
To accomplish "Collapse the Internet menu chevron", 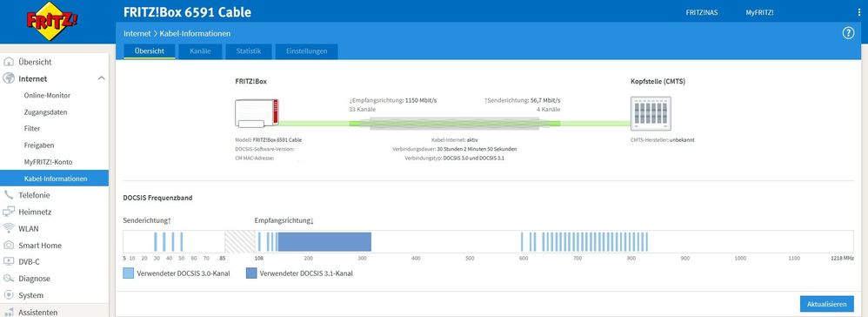I will [101, 78].
